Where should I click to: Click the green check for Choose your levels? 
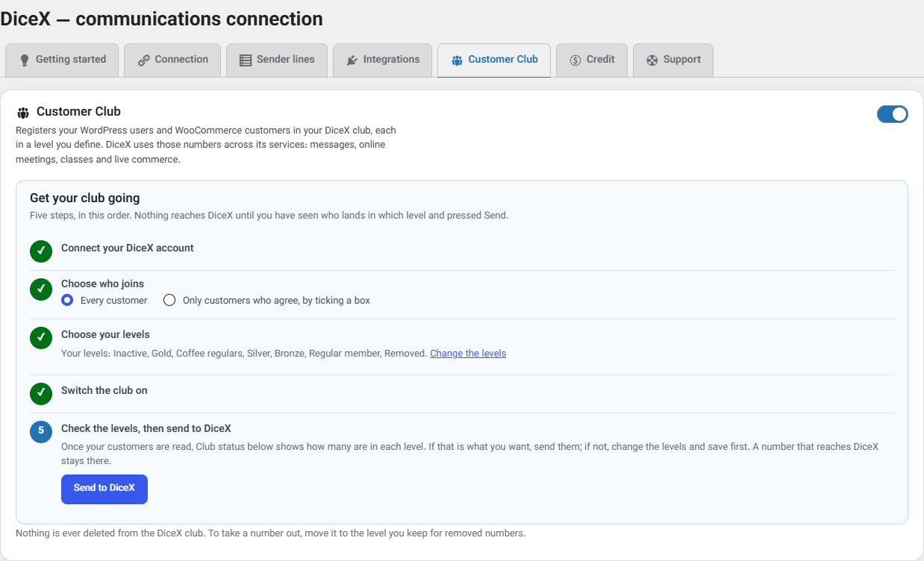tap(41, 338)
